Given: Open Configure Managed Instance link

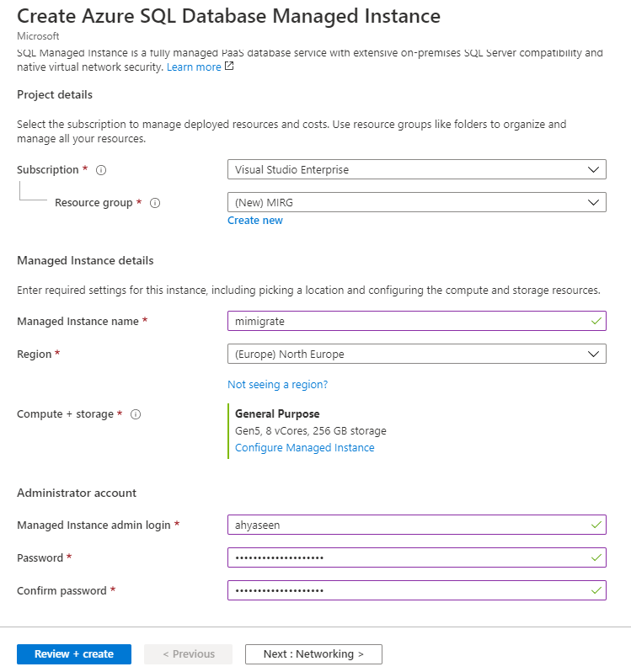Looking at the screenshot, I should [304, 448].
